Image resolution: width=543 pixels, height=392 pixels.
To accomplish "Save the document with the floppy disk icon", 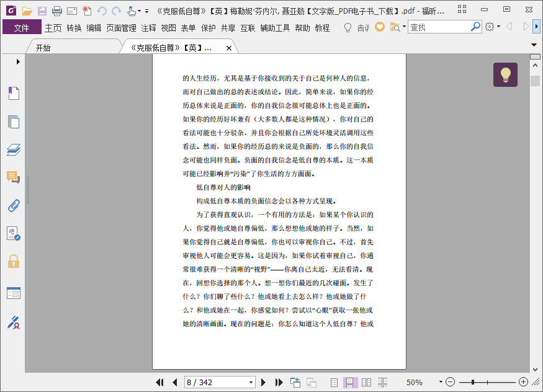I will click(42, 11).
